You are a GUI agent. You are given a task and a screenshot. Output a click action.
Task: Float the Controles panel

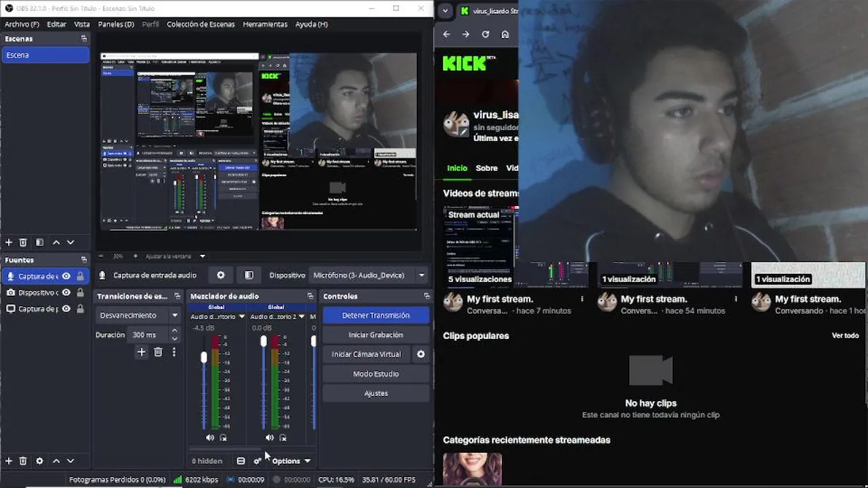click(427, 296)
